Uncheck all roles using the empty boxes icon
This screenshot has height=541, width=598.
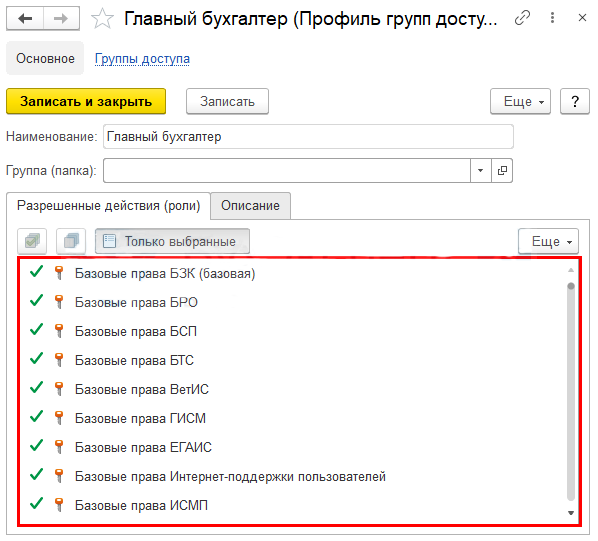[x=71, y=241]
